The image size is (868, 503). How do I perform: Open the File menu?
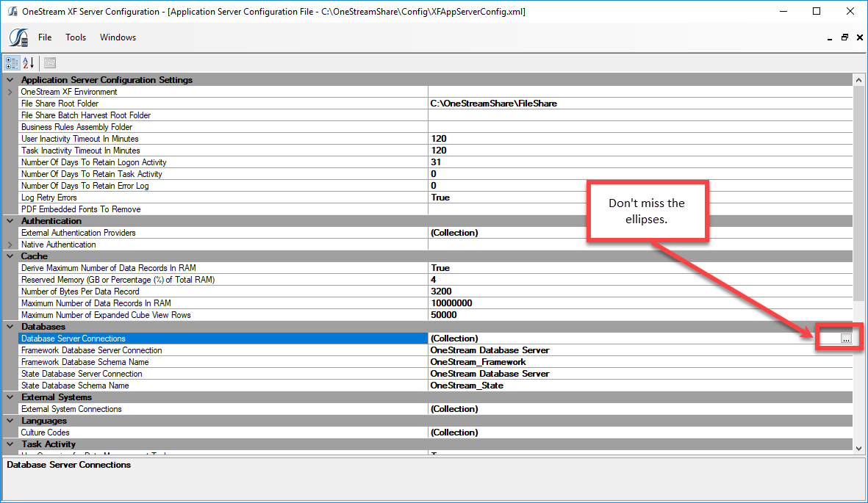click(x=45, y=37)
